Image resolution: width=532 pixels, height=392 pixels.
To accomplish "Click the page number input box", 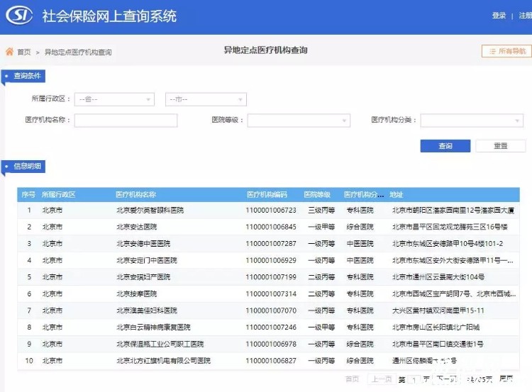I will coord(415,380).
